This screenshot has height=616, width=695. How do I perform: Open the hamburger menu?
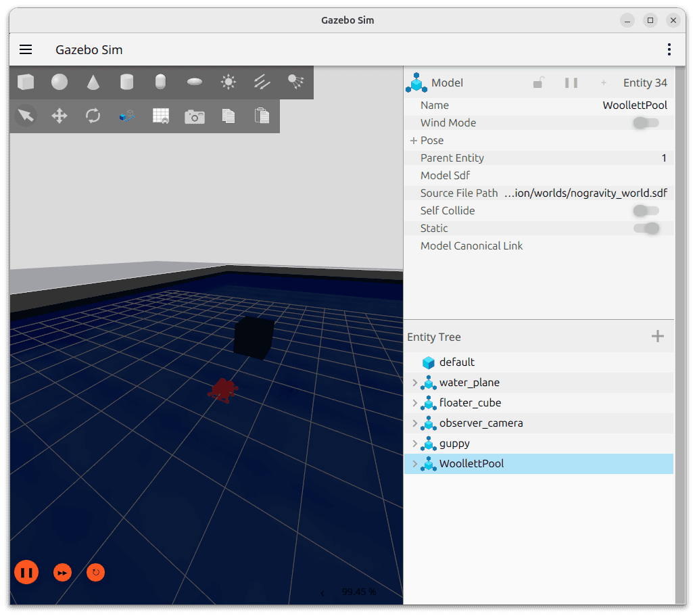click(26, 49)
